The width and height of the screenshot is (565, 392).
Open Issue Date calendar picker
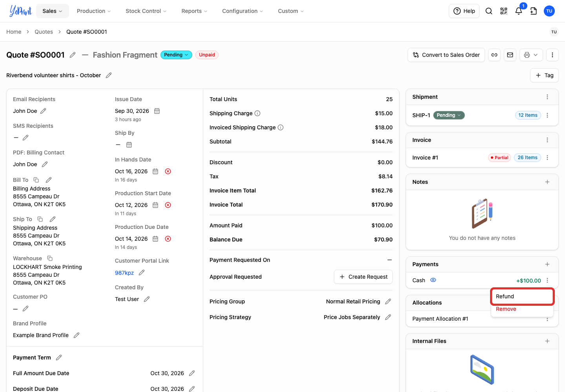point(157,111)
